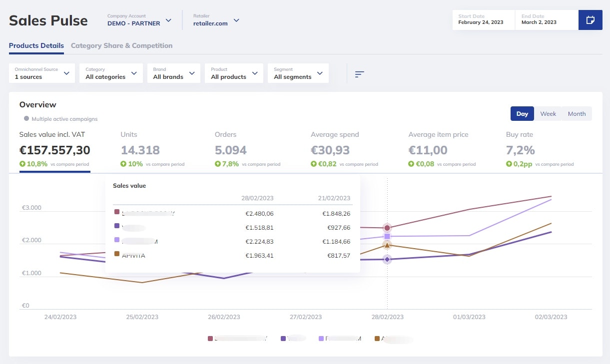Screen dimensions: 610x364
Task: Toggle the brown legend color swatch
Action: (x=377, y=339)
